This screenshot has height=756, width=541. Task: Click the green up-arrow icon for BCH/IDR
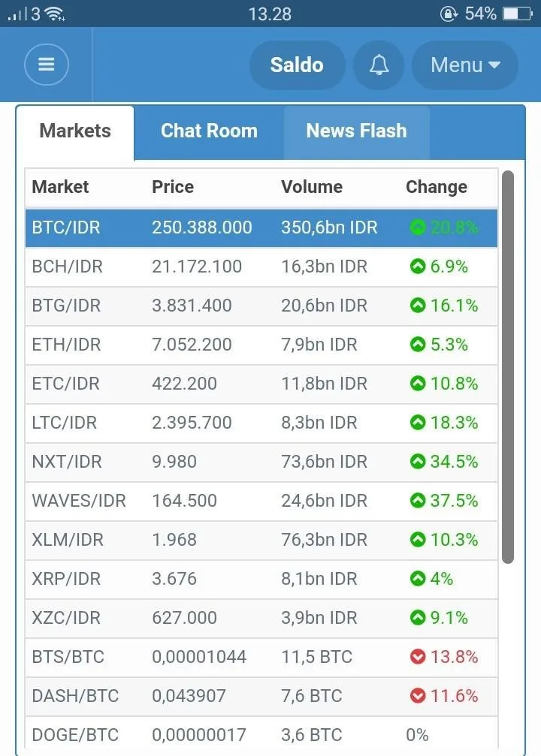pyautogui.click(x=418, y=267)
